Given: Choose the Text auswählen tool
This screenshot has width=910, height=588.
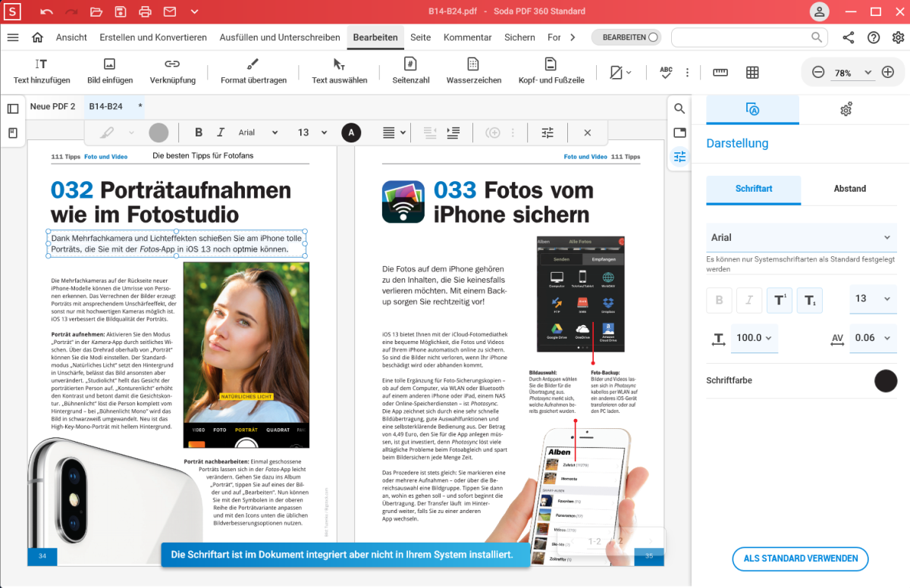Looking at the screenshot, I should pyautogui.click(x=339, y=72).
